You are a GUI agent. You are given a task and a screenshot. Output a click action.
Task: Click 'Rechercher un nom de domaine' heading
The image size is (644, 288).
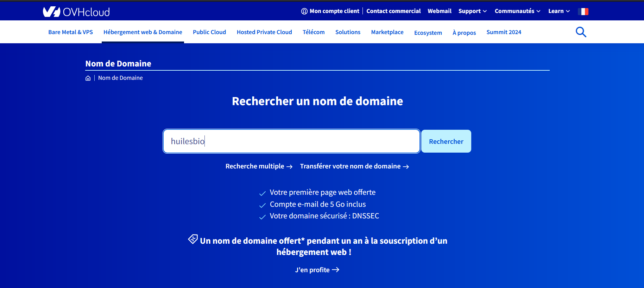[x=317, y=101]
